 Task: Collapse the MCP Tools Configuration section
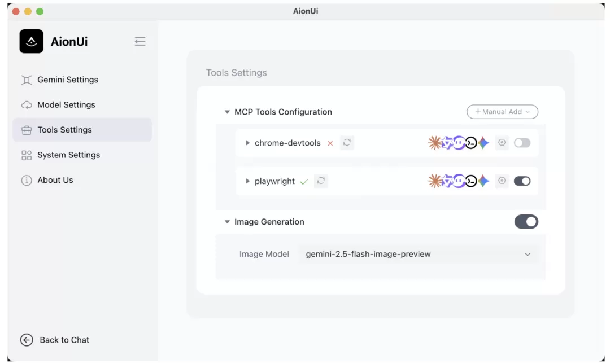pos(227,112)
